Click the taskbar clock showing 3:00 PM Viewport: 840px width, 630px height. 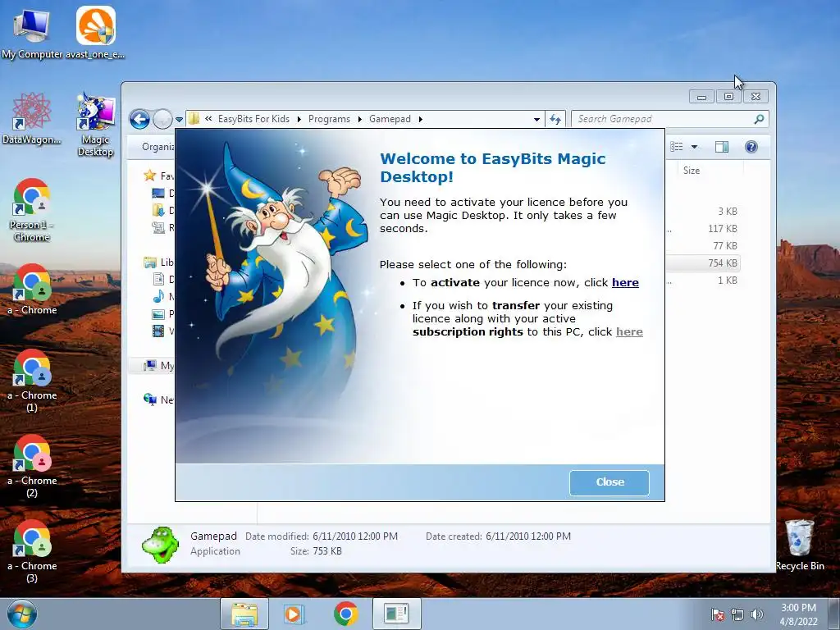tap(798, 614)
